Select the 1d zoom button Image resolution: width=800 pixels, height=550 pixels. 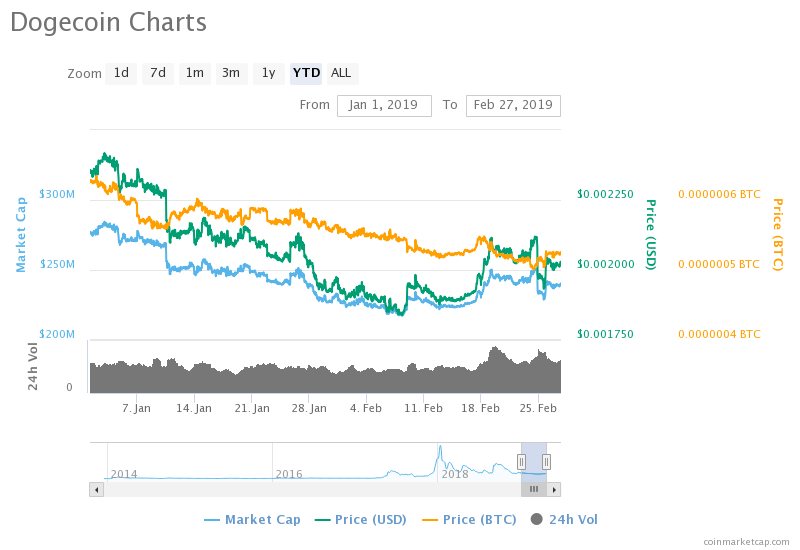(x=121, y=73)
